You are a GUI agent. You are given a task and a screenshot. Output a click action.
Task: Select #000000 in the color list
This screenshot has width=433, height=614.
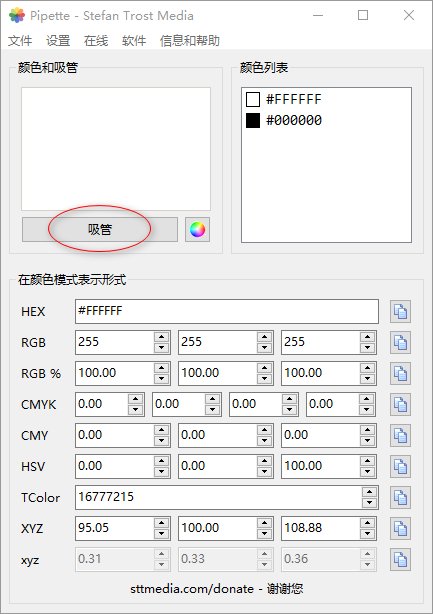click(294, 120)
